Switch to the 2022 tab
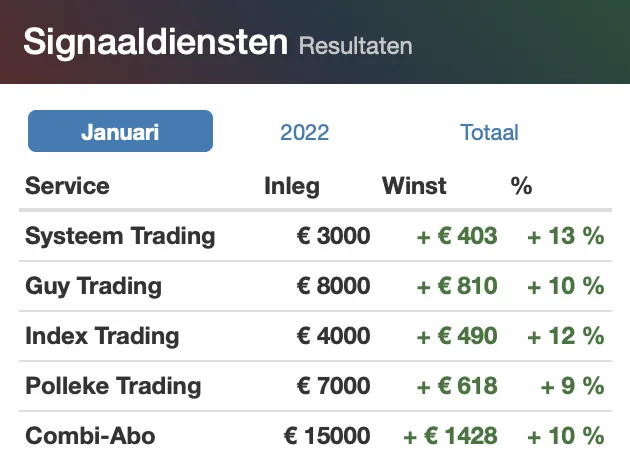Image resolution: width=630 pixels, height=474 pixels. click(x=305, y=132)
